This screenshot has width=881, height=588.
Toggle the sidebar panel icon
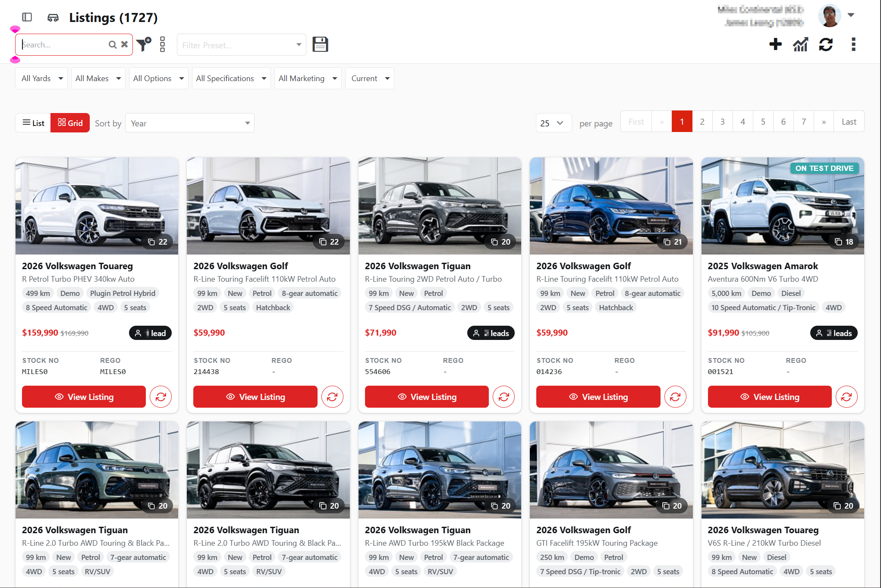pos(27,17)
